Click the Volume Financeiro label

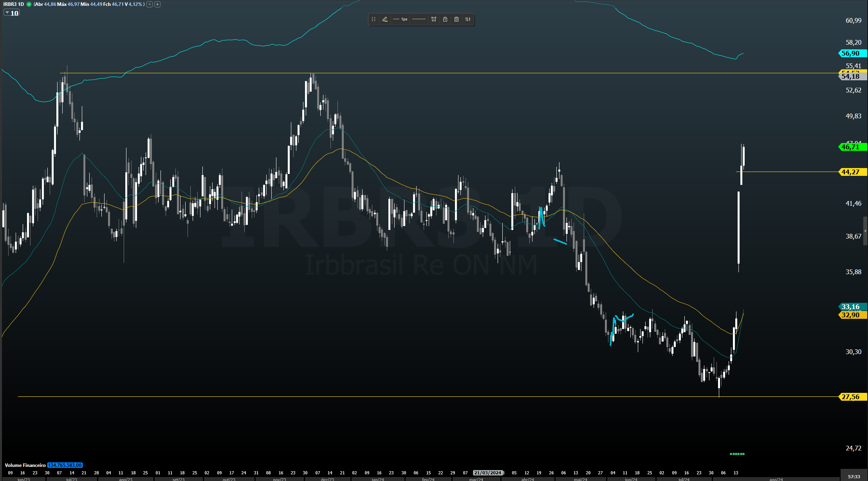pyautogui.click(x=25, y=465)
